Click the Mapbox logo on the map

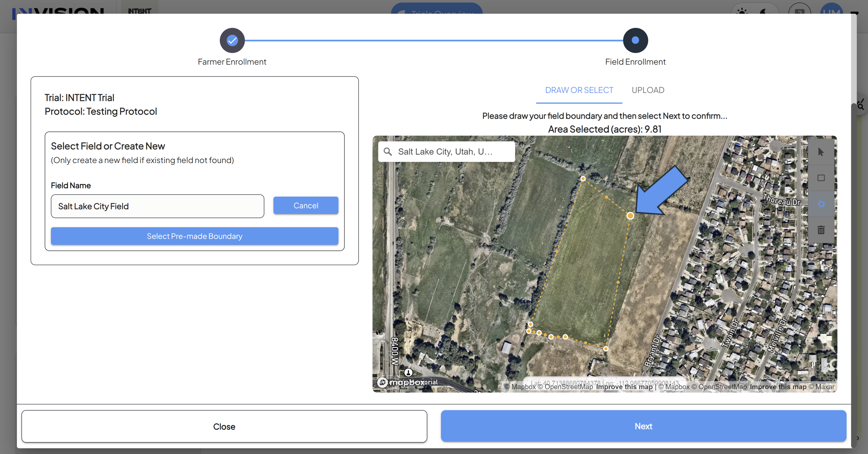coord(401,382)
